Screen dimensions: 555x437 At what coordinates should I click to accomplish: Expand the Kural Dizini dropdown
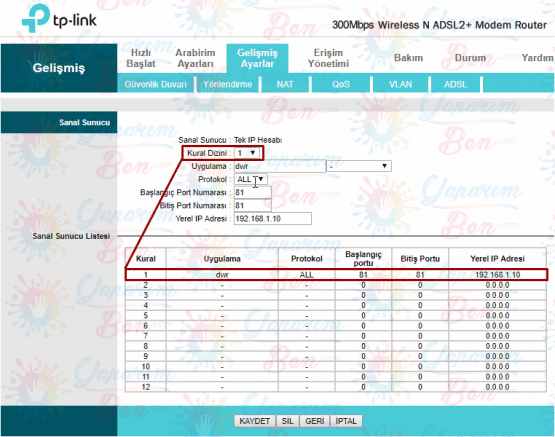pyautogui.click(x=247, y=153)
